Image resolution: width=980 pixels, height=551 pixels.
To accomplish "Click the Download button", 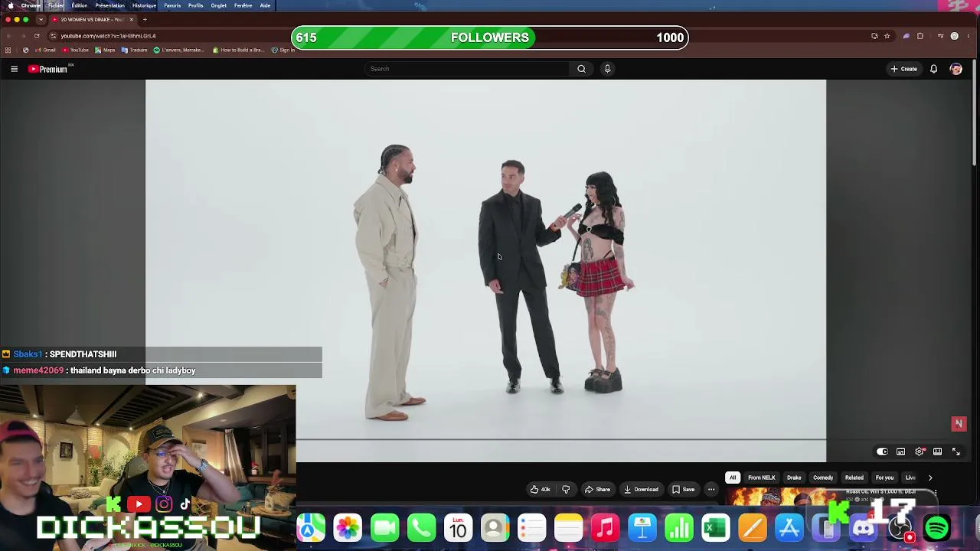I will [642, 490].
